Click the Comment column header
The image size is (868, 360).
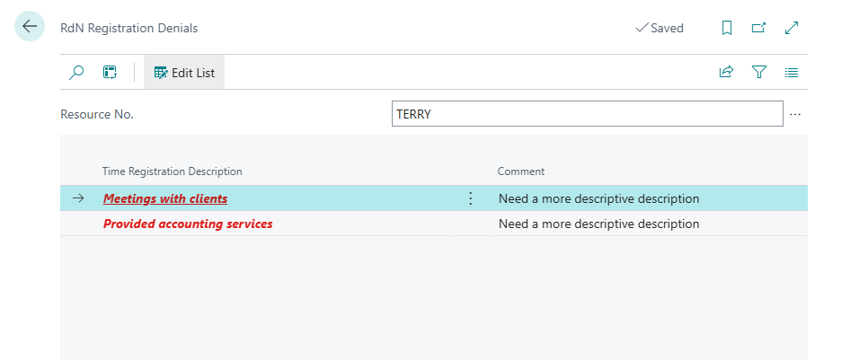(521, 171)
